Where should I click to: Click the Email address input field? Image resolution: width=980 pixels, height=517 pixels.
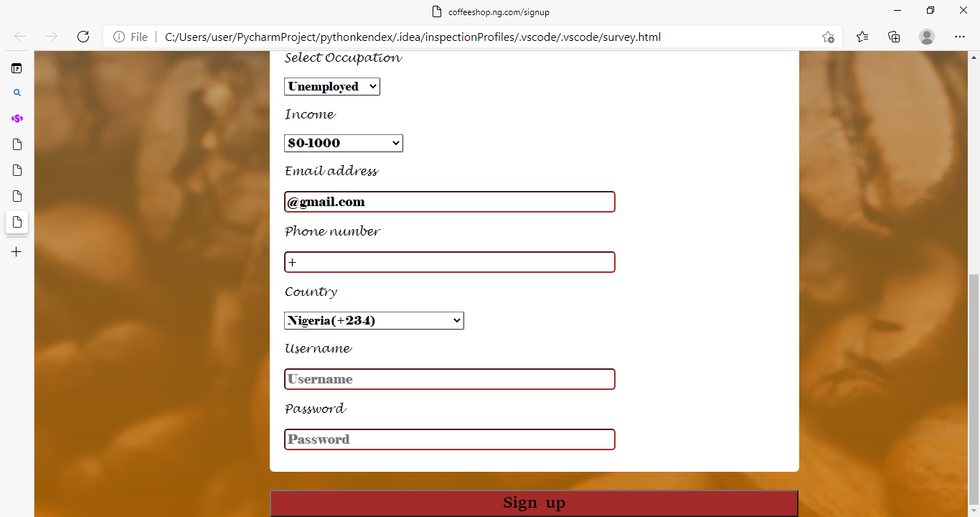(449, 202)
